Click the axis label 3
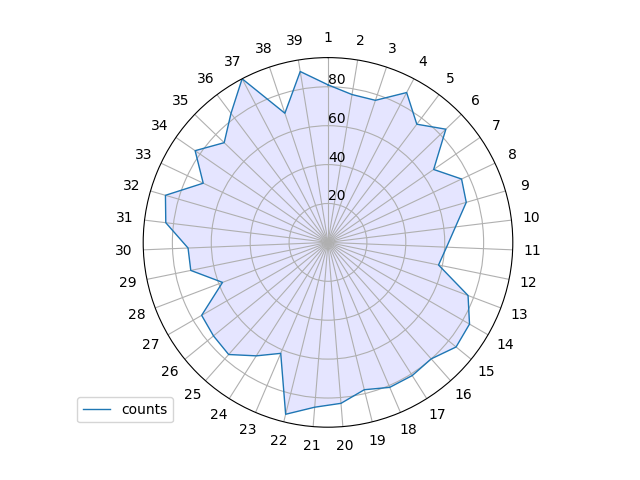640x480 pixels. pyautogui.click(x=392, y=48)
